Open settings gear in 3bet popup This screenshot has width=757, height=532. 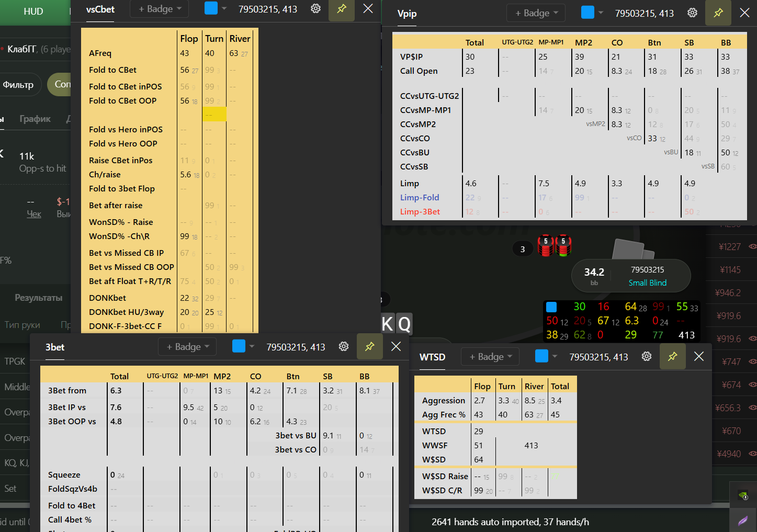344,346
